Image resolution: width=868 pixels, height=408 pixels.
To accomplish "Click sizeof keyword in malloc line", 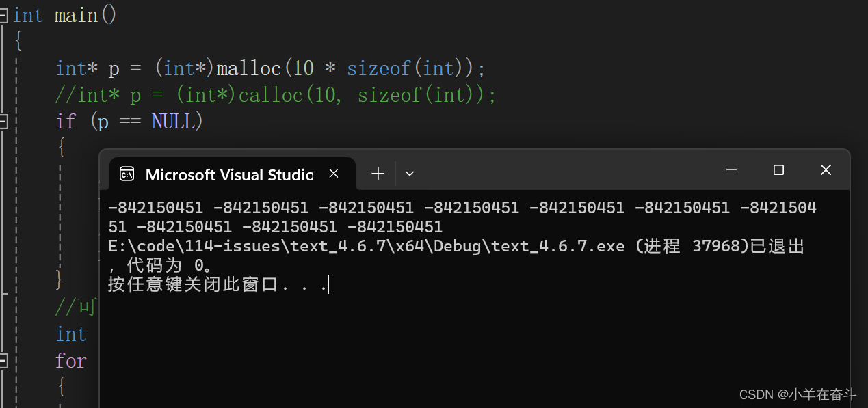I will pos(379,68).
